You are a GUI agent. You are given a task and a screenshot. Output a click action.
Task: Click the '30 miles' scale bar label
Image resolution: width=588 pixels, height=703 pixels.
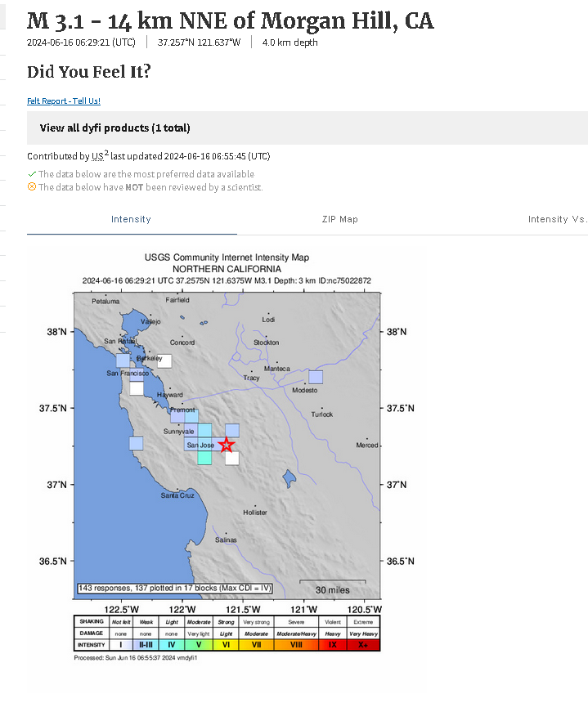point(332,590)
